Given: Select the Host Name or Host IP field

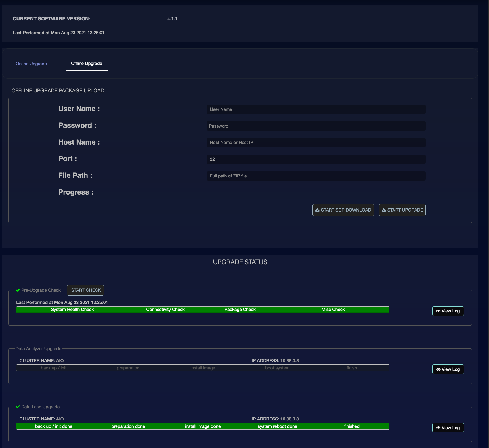Looking at the screenshot, I should [x=316, y=143].
